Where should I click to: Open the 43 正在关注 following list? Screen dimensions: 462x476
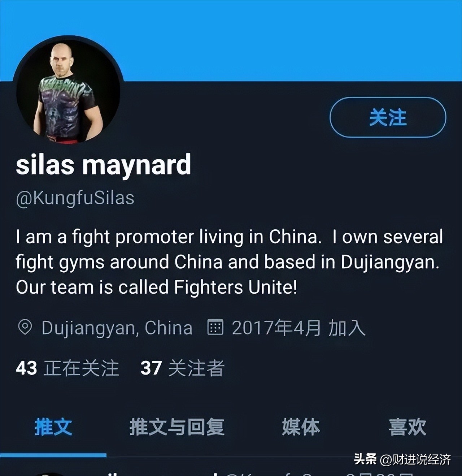point(67,368)
